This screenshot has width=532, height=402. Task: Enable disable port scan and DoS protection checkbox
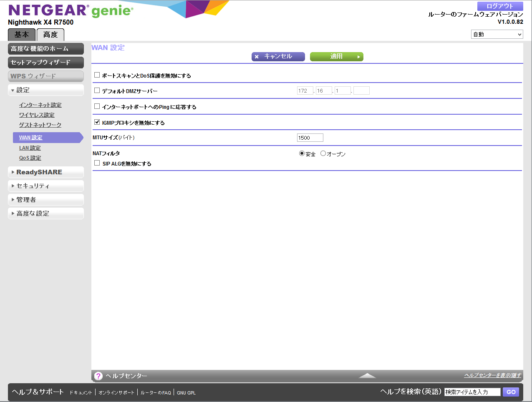[97, 75]
